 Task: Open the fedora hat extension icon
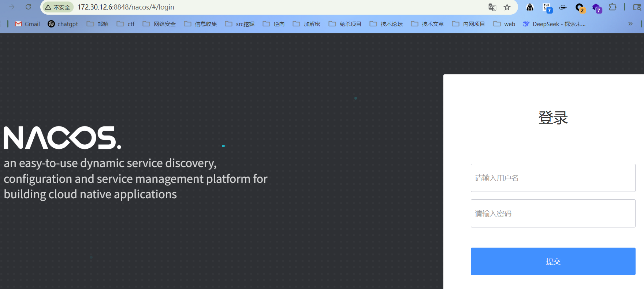pos(563,7)
